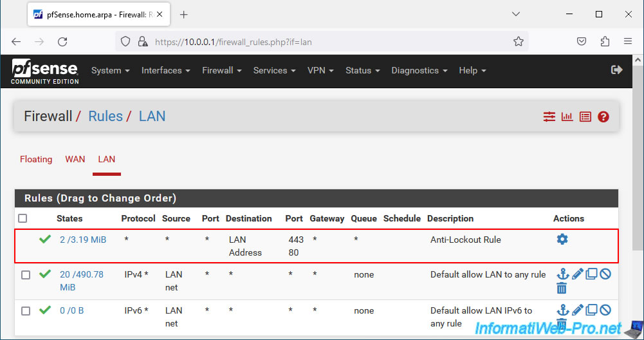Expand the Firewall menu

(222, 70)
